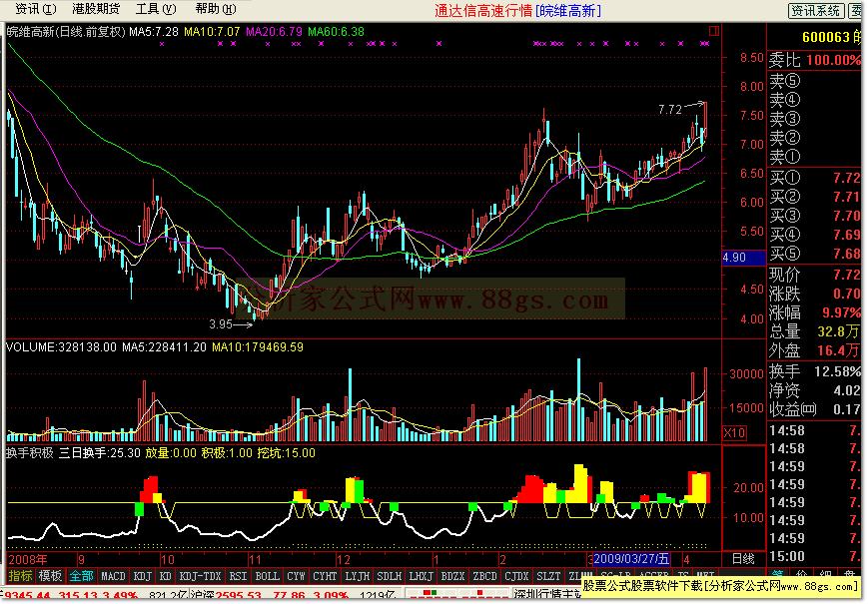Click the 沪深 2595.53 index in status bar
Image resolution: width=868 pixels, height=604 pixels.
pos(227,596)
